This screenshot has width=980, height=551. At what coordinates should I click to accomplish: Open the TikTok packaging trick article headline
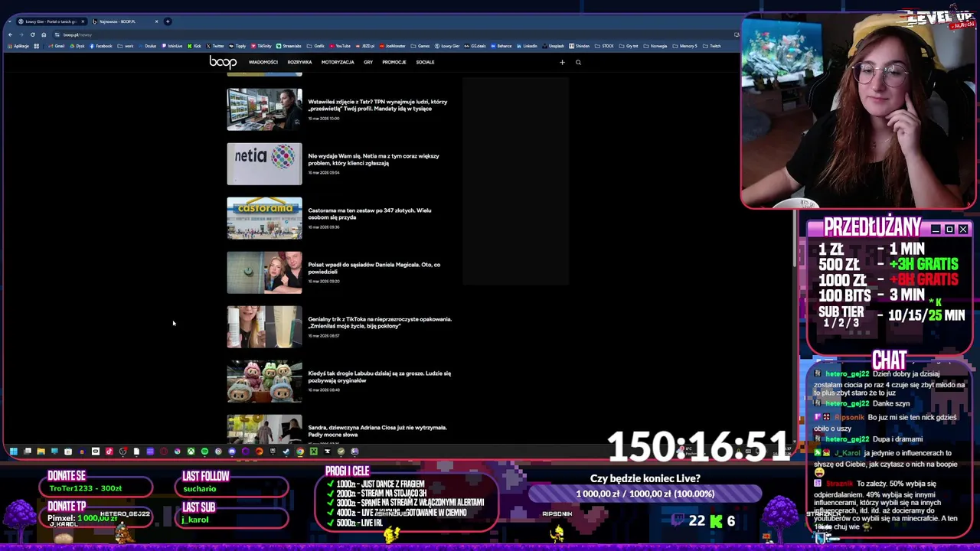point(380,322)
